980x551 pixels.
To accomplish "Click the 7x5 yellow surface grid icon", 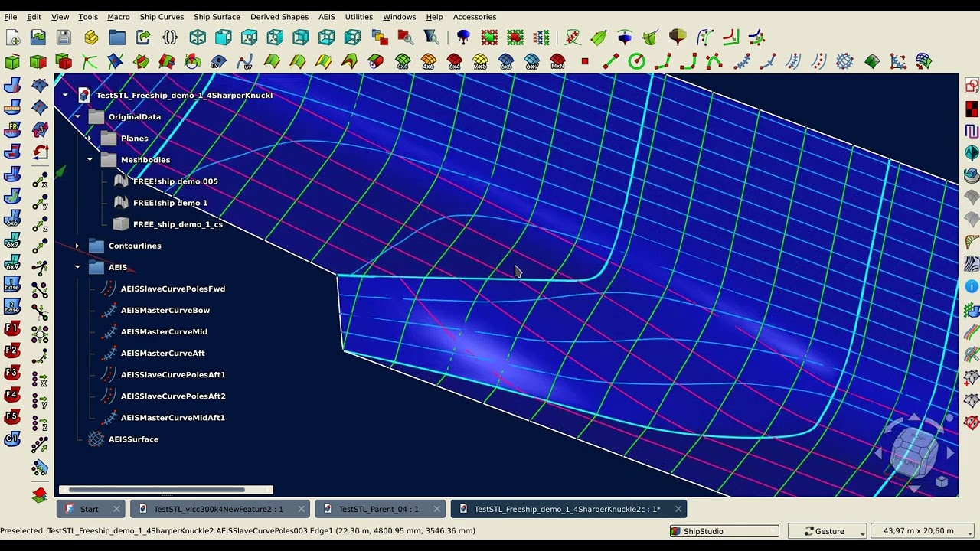I will (x=480, y=61).
